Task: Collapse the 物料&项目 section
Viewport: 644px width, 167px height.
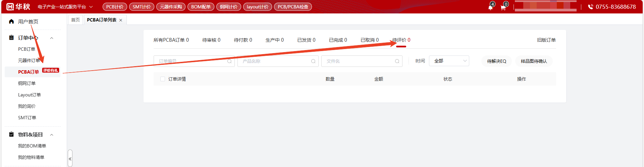Action: pyautogui.click(x=52, y=135)
